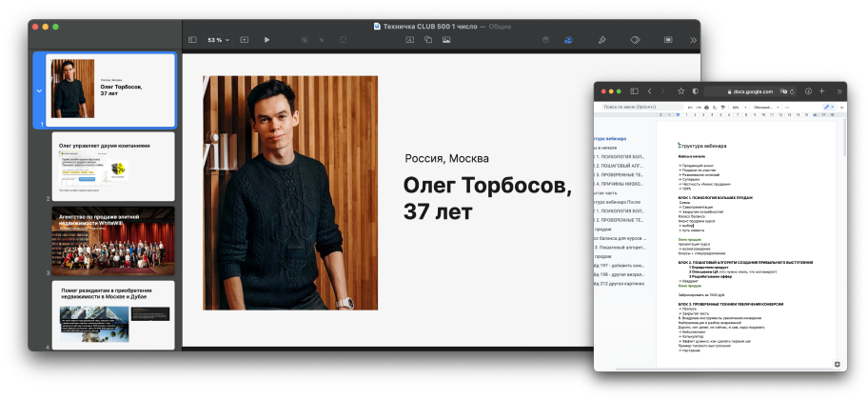
Task: Insert media image in Keynote toolbar
Action: [x=446, y=40]
